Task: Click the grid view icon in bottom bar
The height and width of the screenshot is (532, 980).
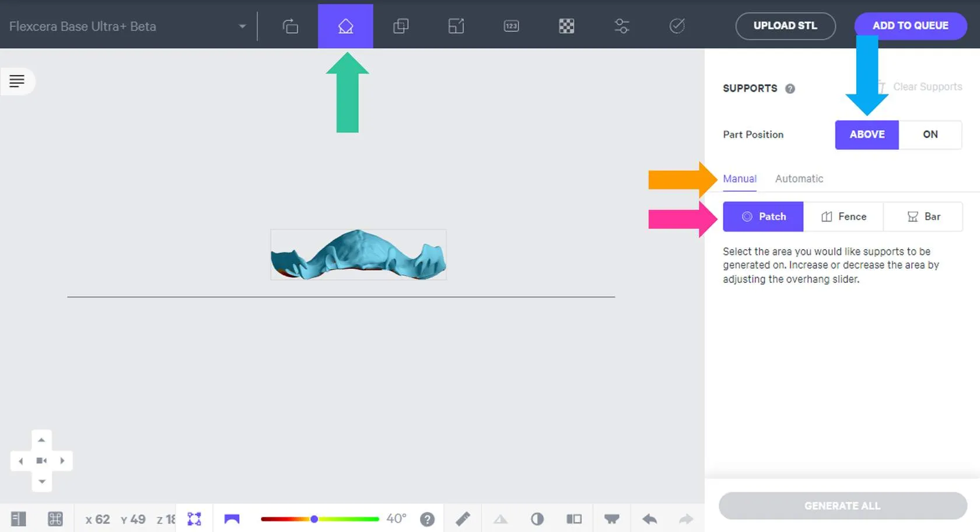Action: tap(55, 519)
